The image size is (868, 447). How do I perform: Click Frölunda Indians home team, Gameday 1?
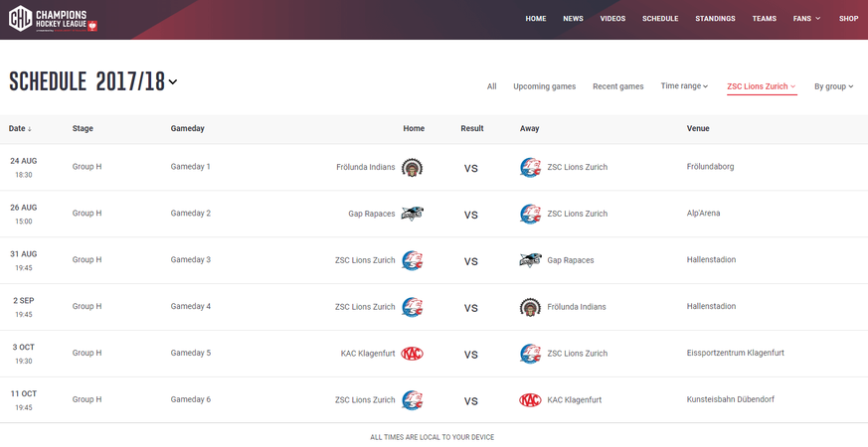(365, 167)
